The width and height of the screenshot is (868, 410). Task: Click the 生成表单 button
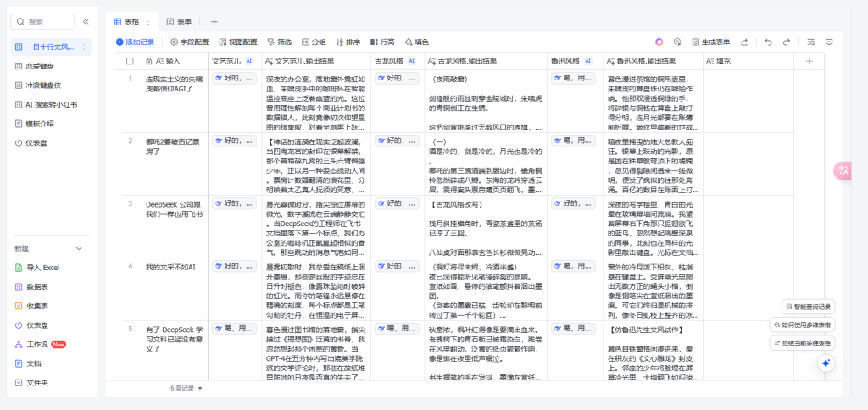pyautogui.click(x=709, y=42)
